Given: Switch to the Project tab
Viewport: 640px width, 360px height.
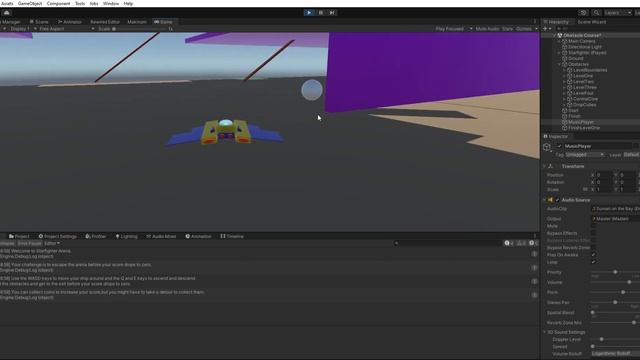Looking at the screenshot, I should [19, 236].
